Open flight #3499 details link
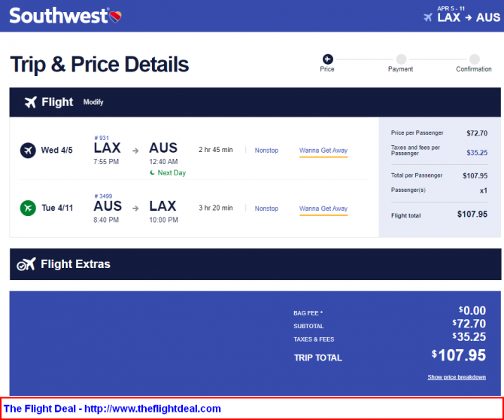504x420 pixels. tap(103, 196)
